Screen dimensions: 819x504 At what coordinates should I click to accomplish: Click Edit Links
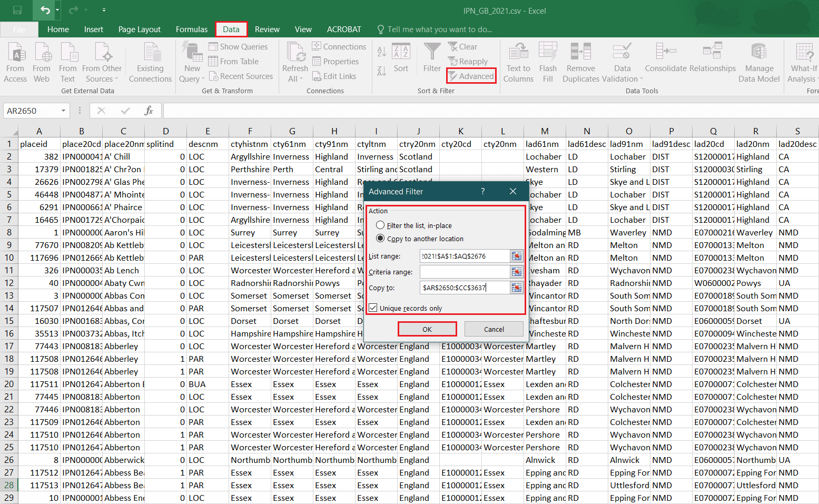tap(334, 76)
